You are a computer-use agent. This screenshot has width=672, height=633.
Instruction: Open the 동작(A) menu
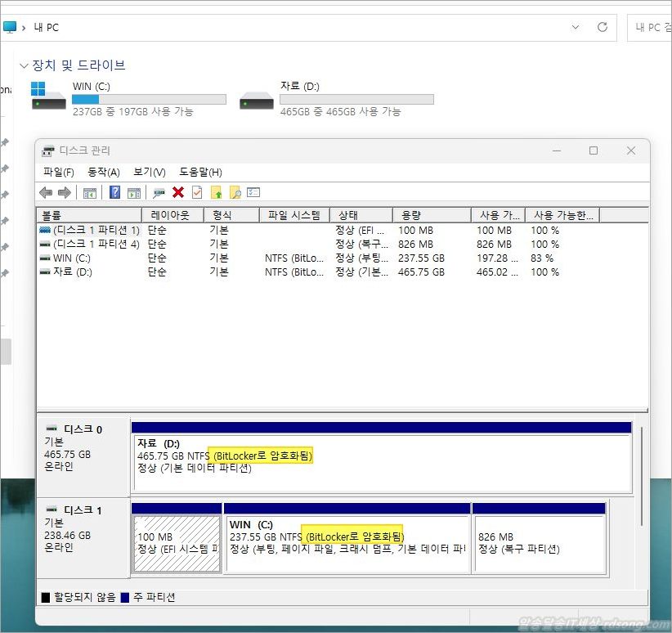tap(104, 172)
